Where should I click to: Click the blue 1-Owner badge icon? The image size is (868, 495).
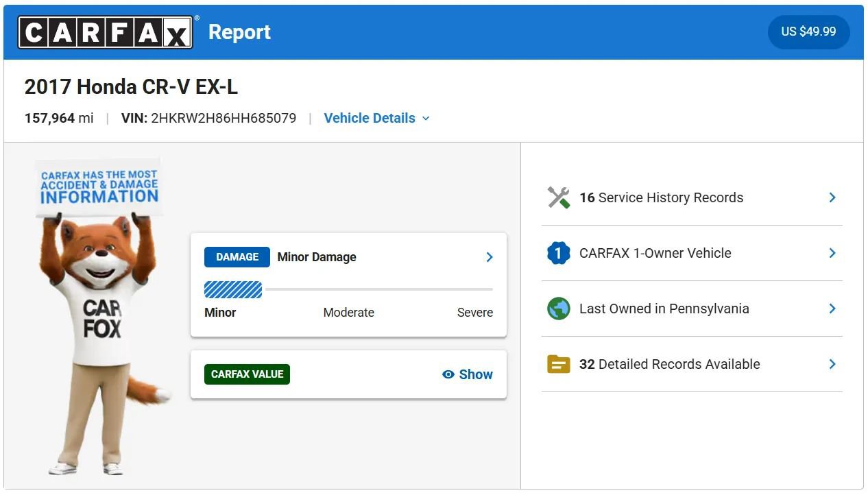pyautogui.click(x=559, y=253)
